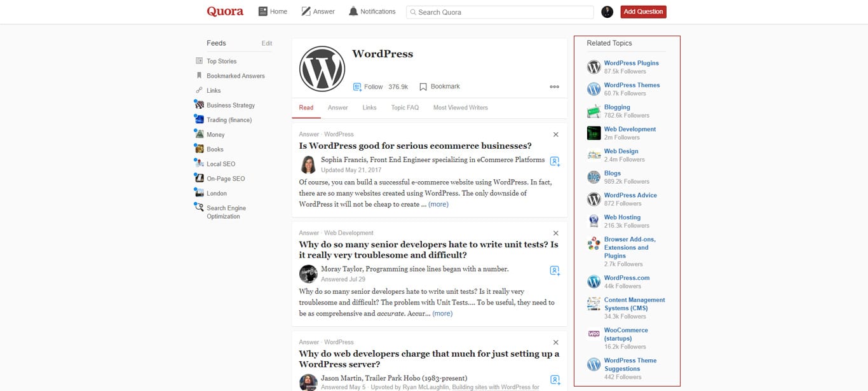Open question about WordPress for ecommerce
868x391 pixels.
416,146
